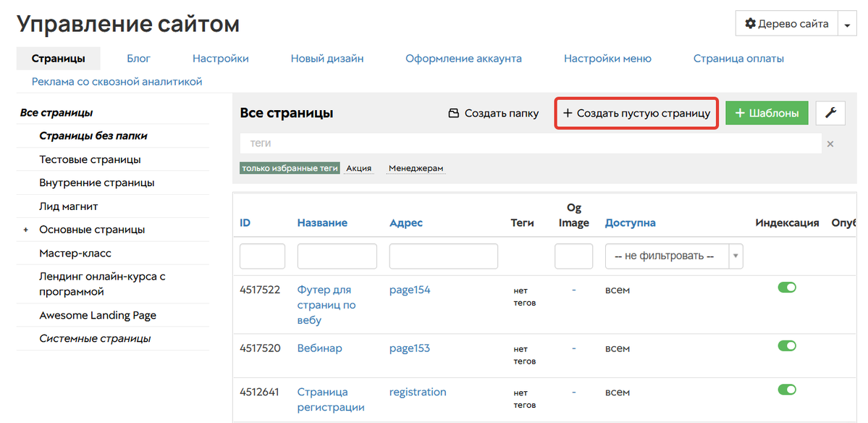Toggle indexing for Вебинар page
Viewport: 868px width, 423px height.
(787, 345)
